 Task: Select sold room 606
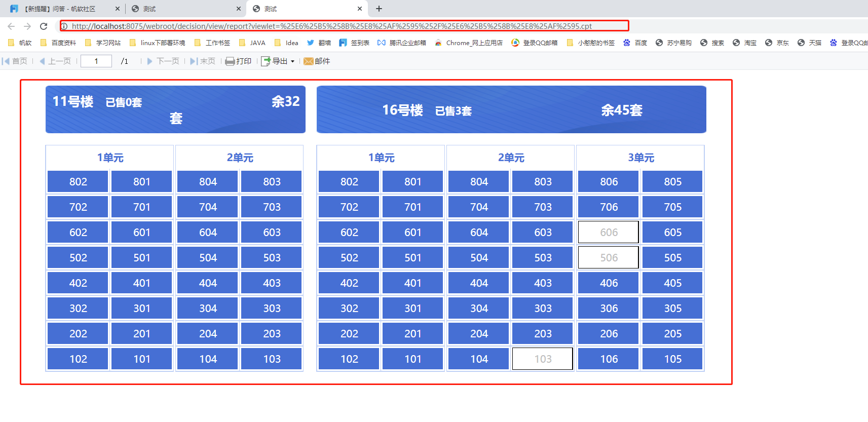609,233
